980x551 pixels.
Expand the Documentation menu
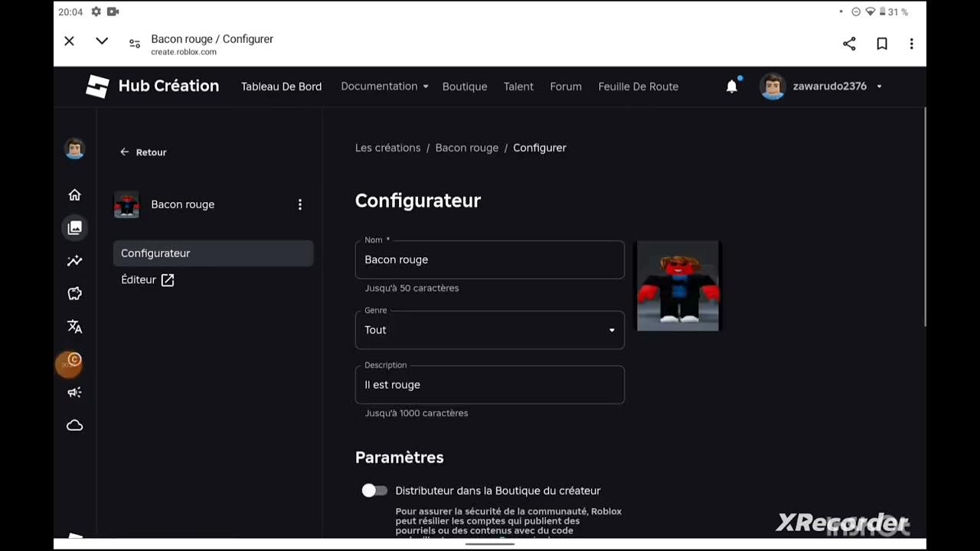click(x=384, y=86)
